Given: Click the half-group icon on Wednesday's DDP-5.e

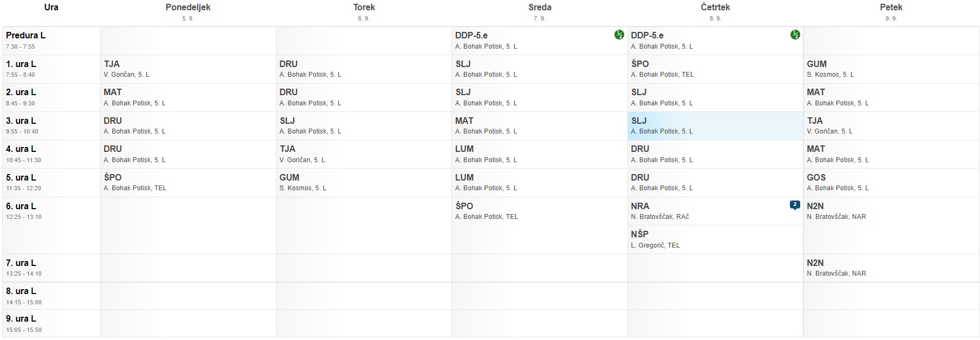Looking at the screenshot, I should coord(619,35).
